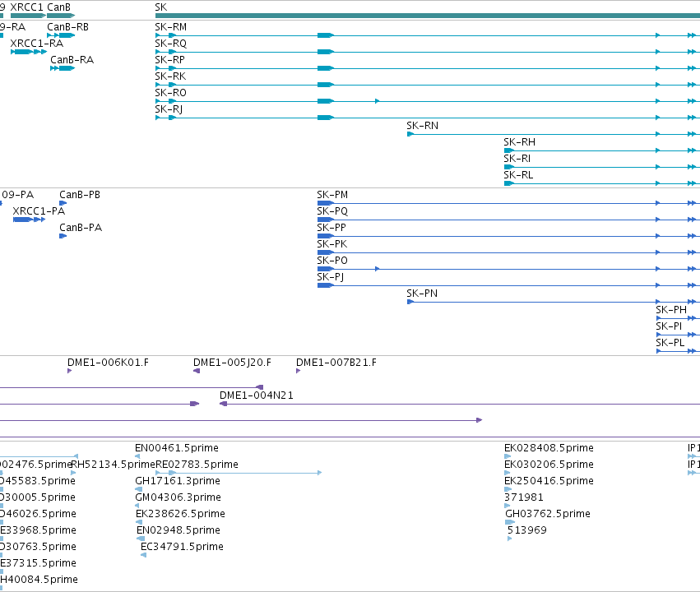700x592 pixels.
Task: Select the GH17161.3prime EST label
Action: coord(178,481)
